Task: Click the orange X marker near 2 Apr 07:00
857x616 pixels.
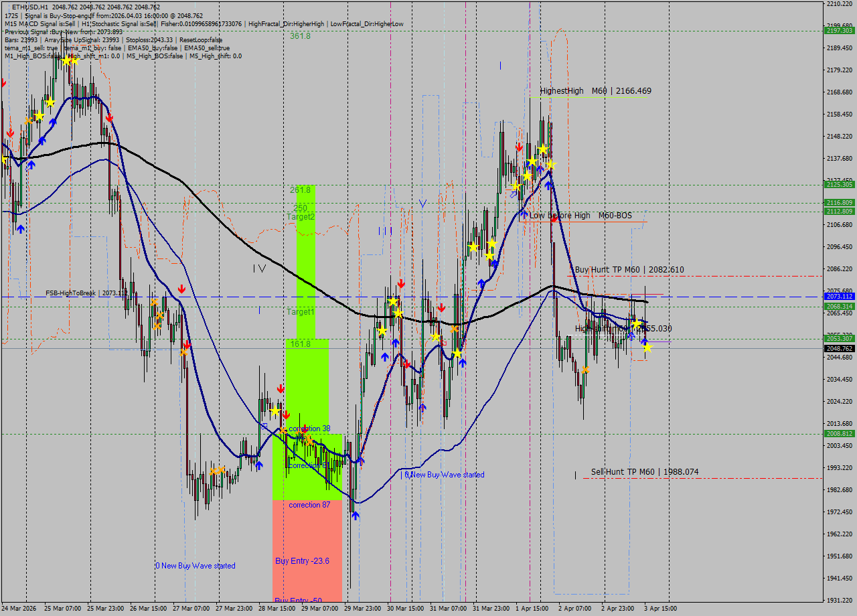Action: [586, 370]
